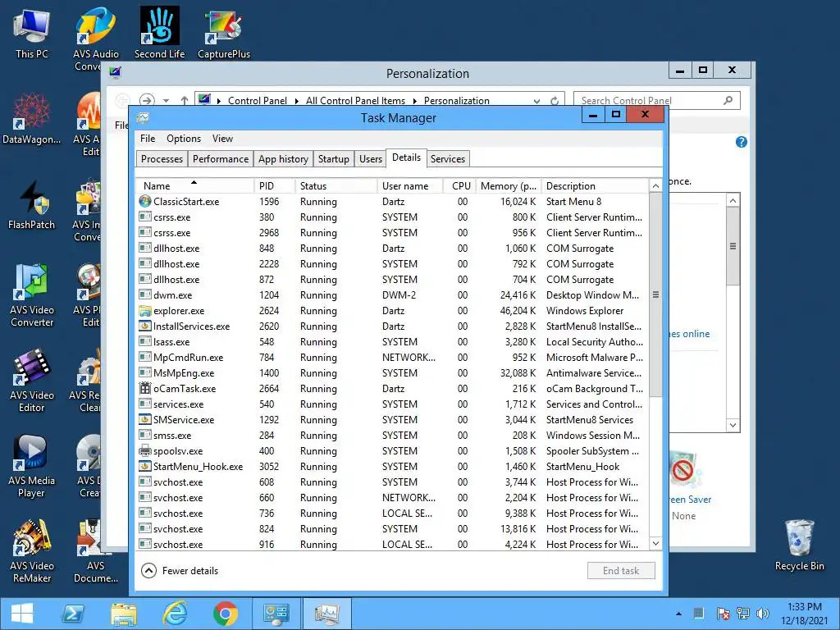Open AVS Video Editor shortcut
The height and width of the screenshot is (630, 840).
click(32, 381)
